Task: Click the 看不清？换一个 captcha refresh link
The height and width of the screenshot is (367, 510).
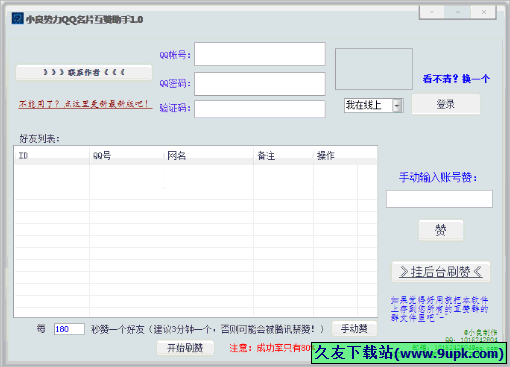Action: click(x=456, y=79)
